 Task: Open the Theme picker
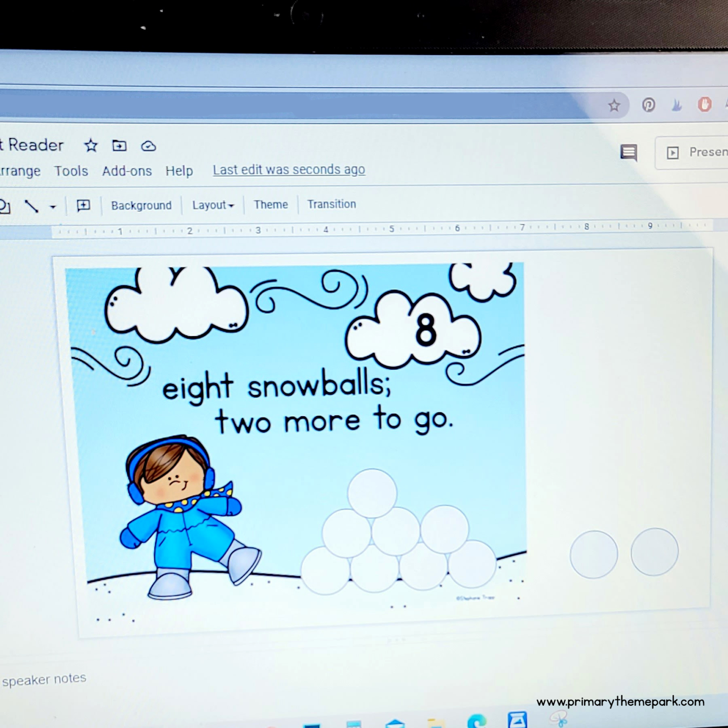tap(271, 204)
